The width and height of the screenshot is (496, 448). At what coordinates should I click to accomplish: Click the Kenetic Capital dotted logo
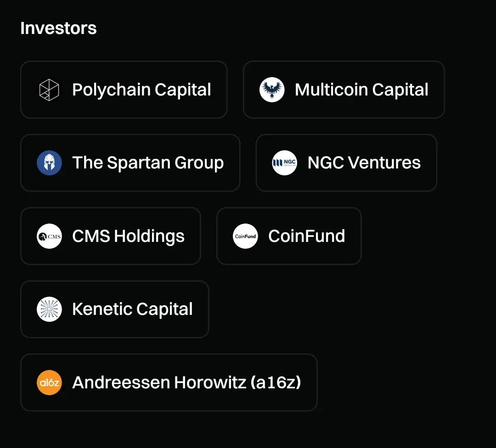coord(49,309)
